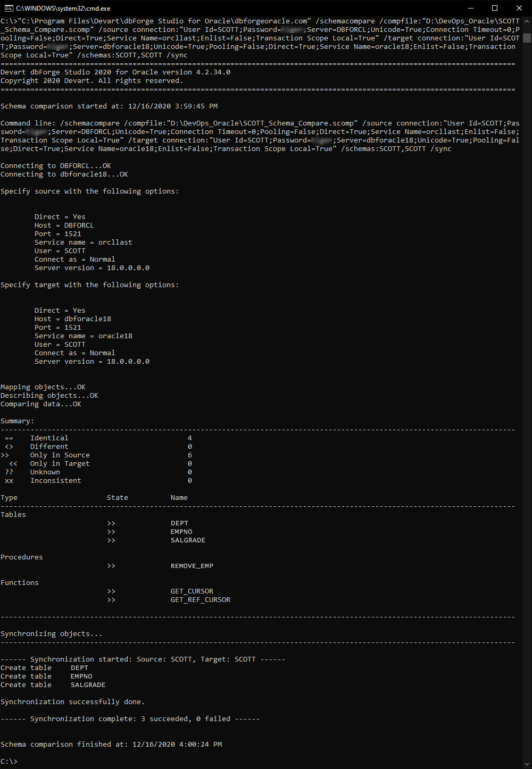The height and width of the screenshot is (769, 532).
Task: Click the SALGRADE table entry
Action: point(188,540)
